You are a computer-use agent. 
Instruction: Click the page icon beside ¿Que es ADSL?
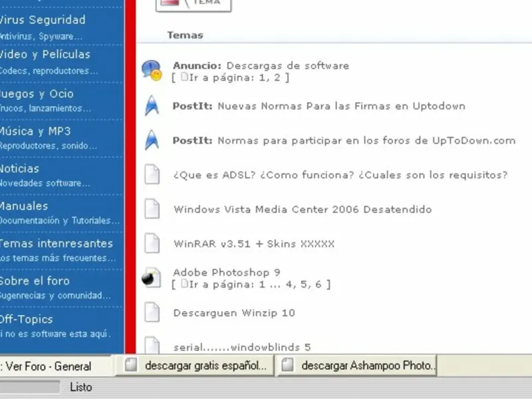click(152, 174)
